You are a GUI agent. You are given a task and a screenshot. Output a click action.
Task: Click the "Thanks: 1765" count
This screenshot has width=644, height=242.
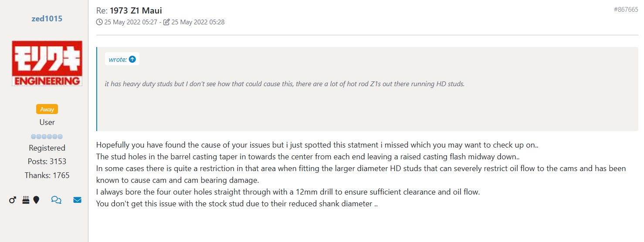pos(47,175)
